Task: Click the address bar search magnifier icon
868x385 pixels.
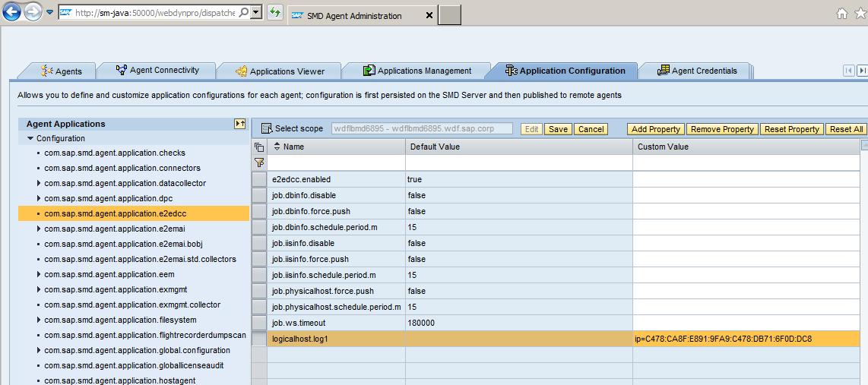Action: click(243, 12)
